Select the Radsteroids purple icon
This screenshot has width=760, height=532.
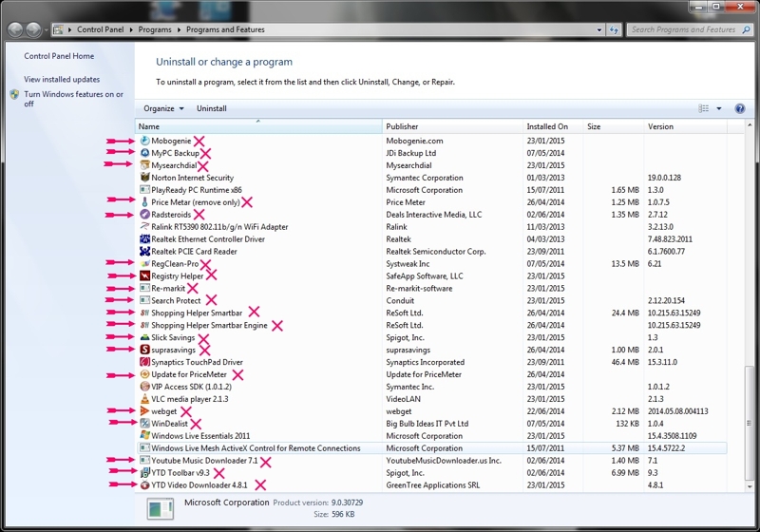click(144, 215)
